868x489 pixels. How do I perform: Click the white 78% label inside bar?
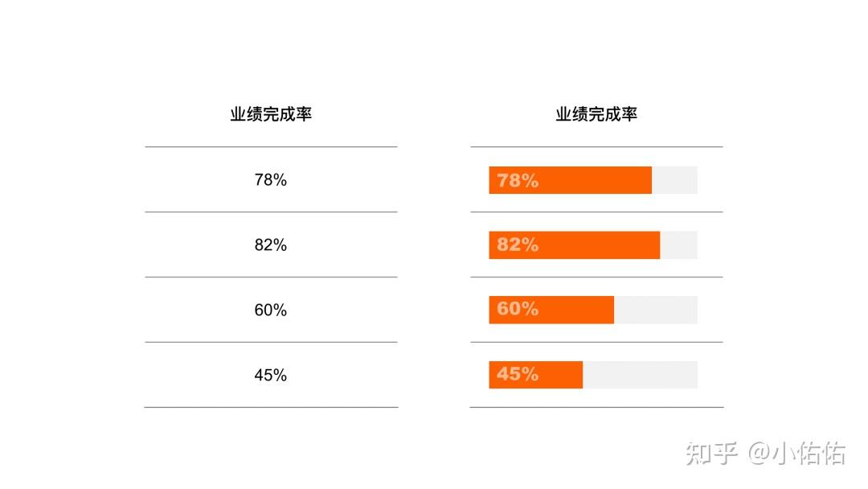coord(518,180)
